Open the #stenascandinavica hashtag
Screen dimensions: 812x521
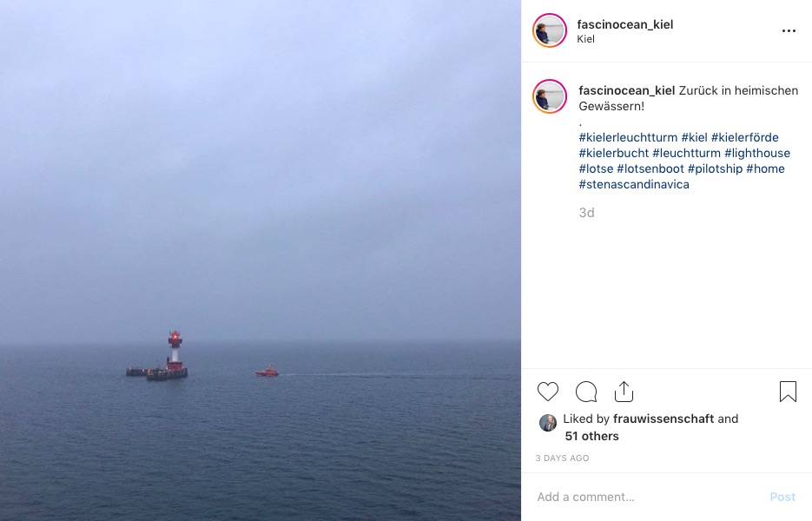click(x=634, y=184)
